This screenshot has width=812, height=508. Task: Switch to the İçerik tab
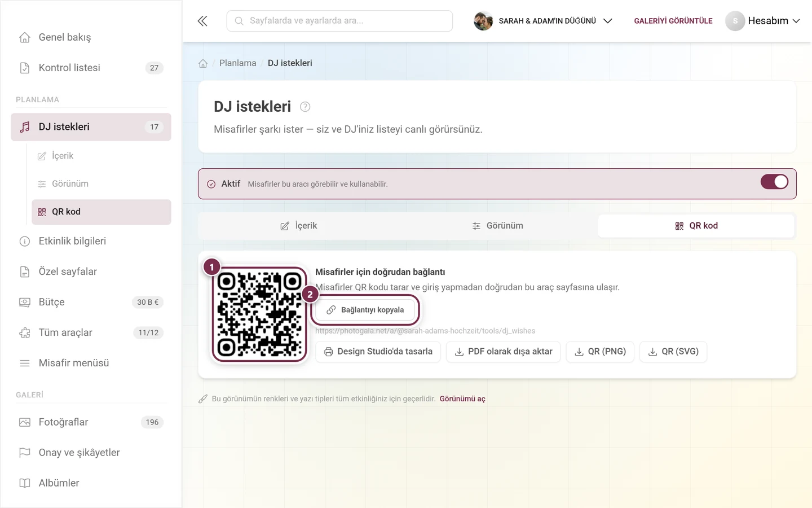click(x=298, y=226)
